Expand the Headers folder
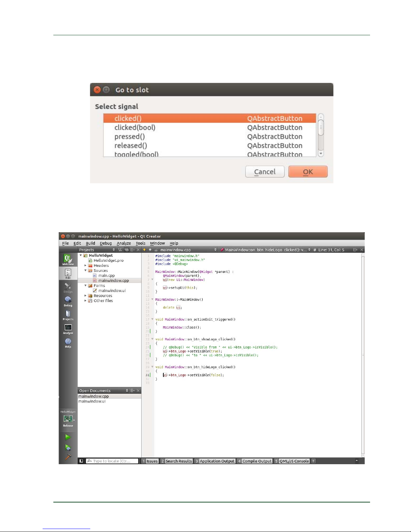 click(x=86, y=265)
